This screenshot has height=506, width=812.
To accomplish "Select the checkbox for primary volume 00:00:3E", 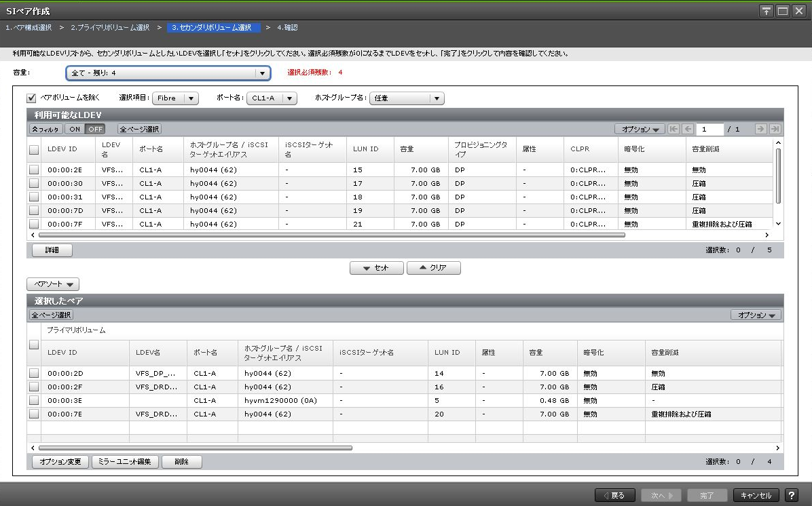I will [x=34, y=400].
